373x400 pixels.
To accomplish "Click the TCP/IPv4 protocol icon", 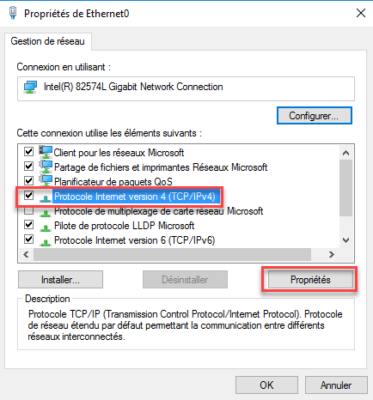I will (45, 198).
